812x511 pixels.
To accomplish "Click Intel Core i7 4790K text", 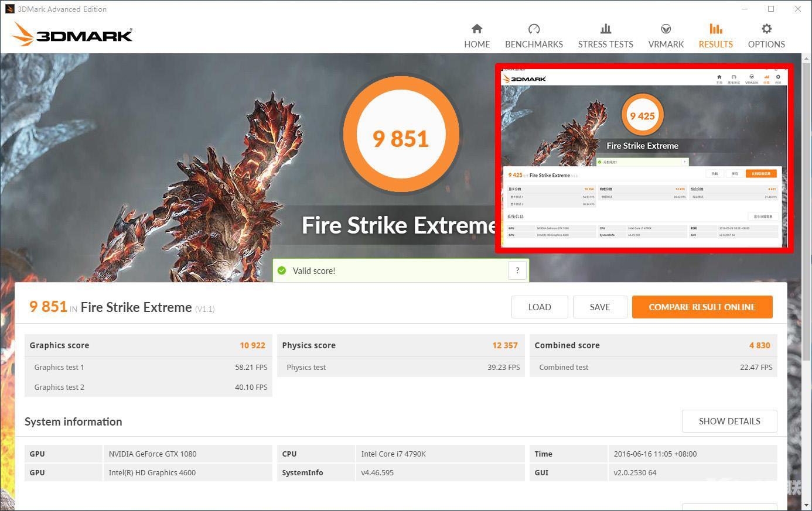I will click(x=393, y=454).
